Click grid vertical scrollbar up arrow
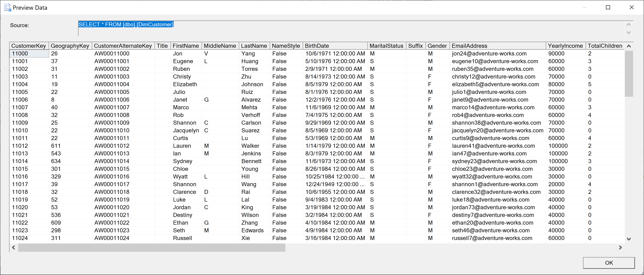644x275 pixels. (629, 46)
